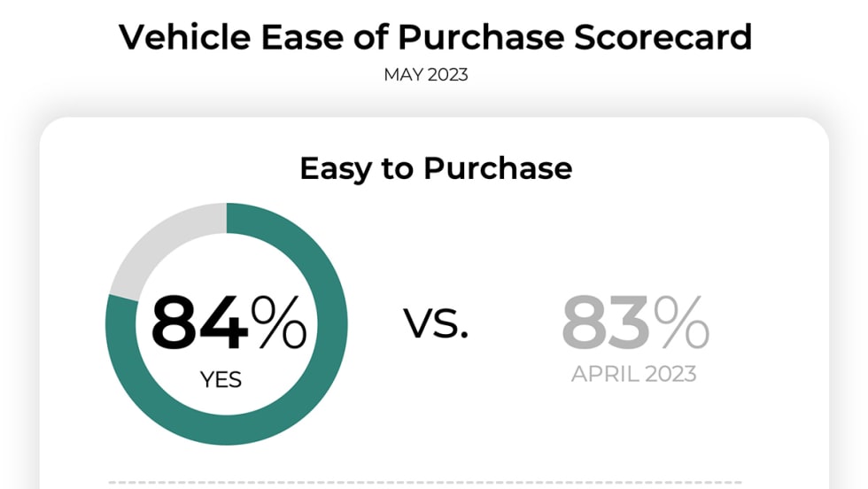Click the YES label under 84%
The height and width of the screenshot is (489, 868).
221,380
